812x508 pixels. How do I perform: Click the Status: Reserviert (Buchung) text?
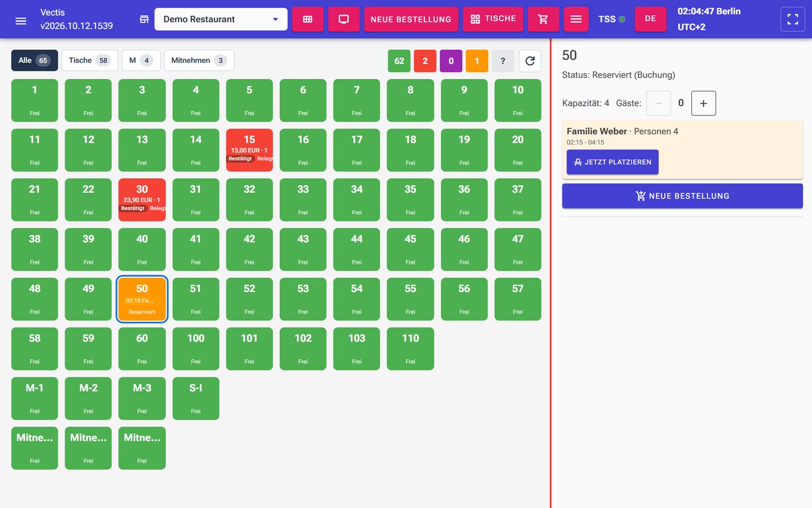pyautogui.click(x=619, y=75)
